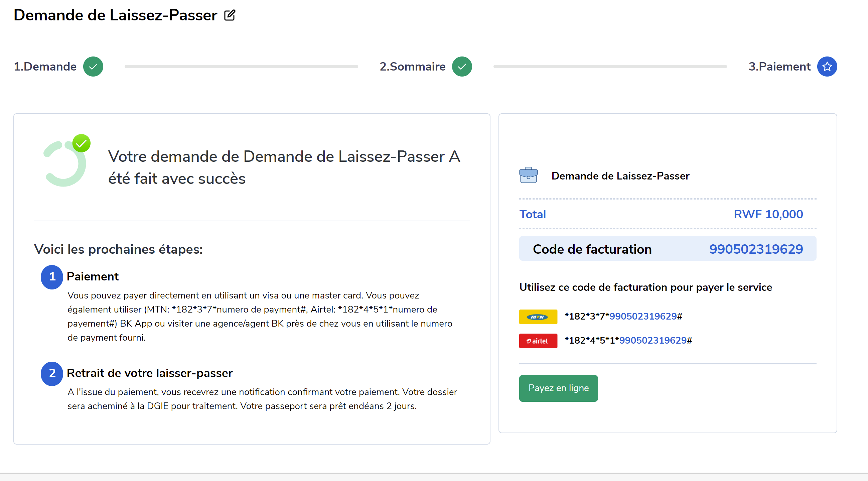Viewport: 868px width, 481px height.
Task: Click the red Airtel logo
Action: point(538,341)
